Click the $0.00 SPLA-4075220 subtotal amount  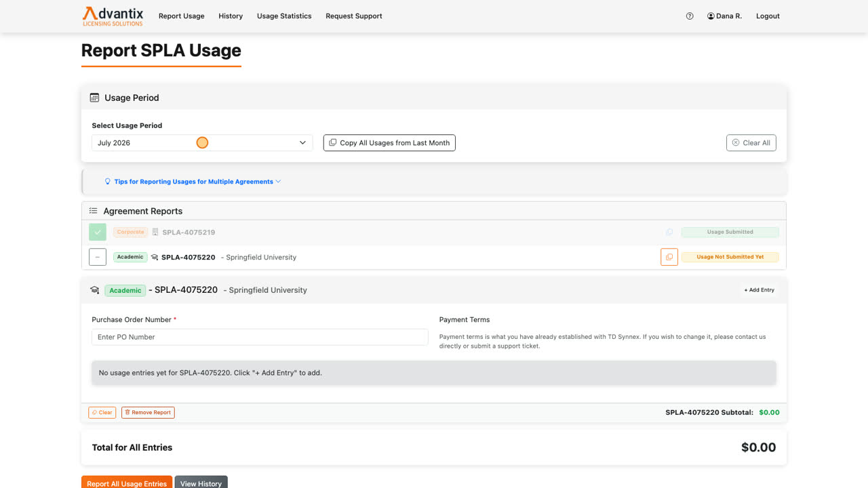[x=769, y=413]
